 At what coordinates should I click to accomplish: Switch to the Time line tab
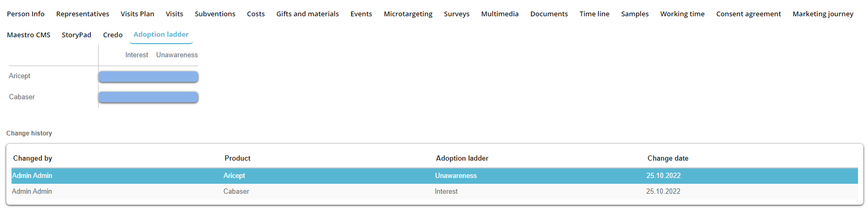point(594,14)
